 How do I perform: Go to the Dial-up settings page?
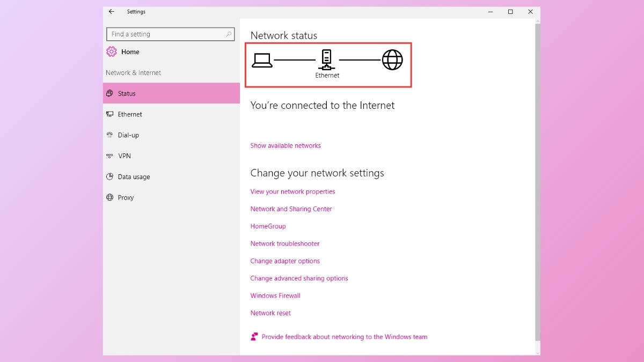click(171, 135)
